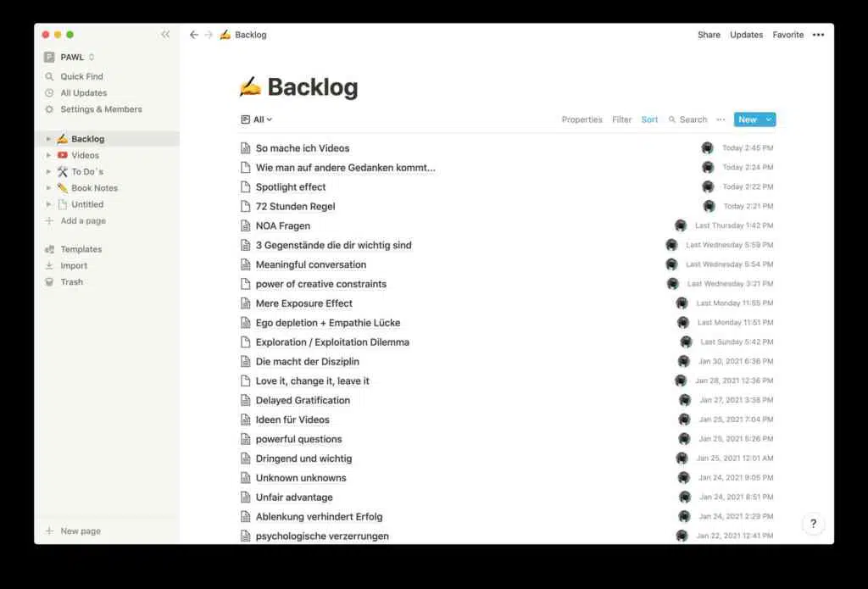The width and height of the screenshot is (868, 589).
Task: Click the Import icon in sidebar
Action: tap(49, 266)
